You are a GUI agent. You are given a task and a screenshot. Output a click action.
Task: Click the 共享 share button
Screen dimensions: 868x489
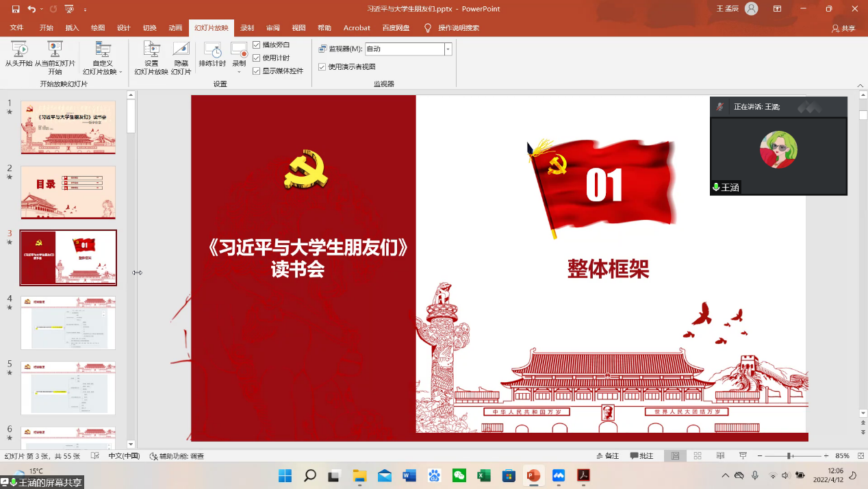(843, 28)
